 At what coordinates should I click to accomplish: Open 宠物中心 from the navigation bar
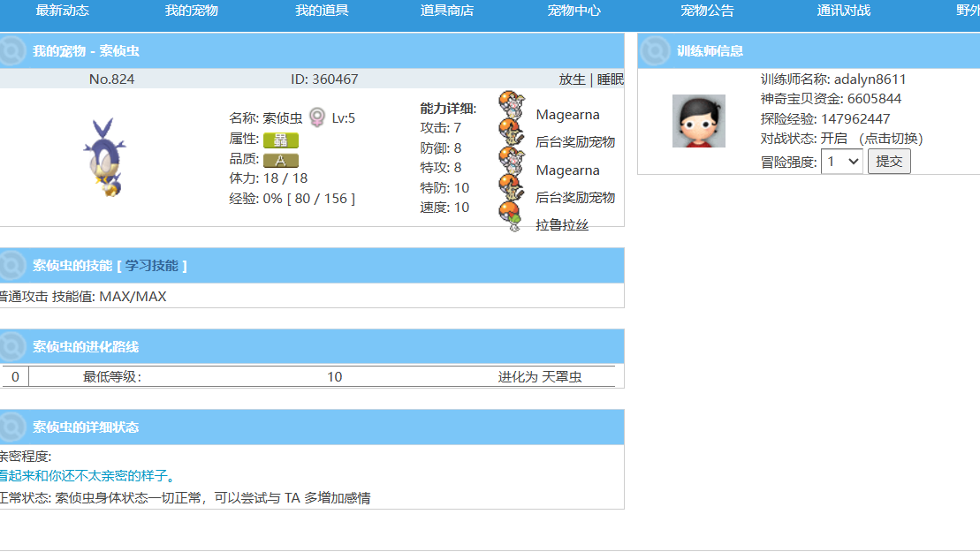tap(574, 11)
